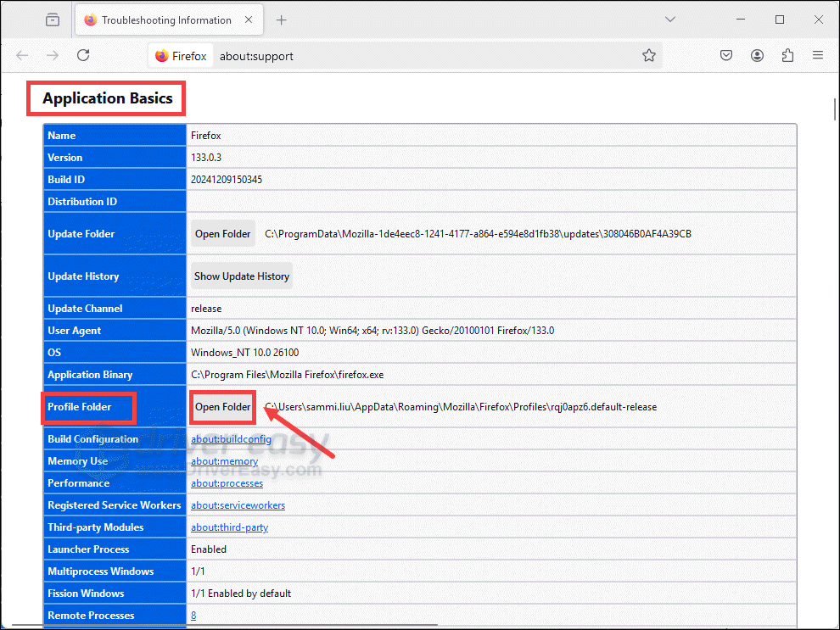The width and height of the screenshot is (840, 630).
Task: Open the about:third-party link
Action: click(x=229, y=527)
